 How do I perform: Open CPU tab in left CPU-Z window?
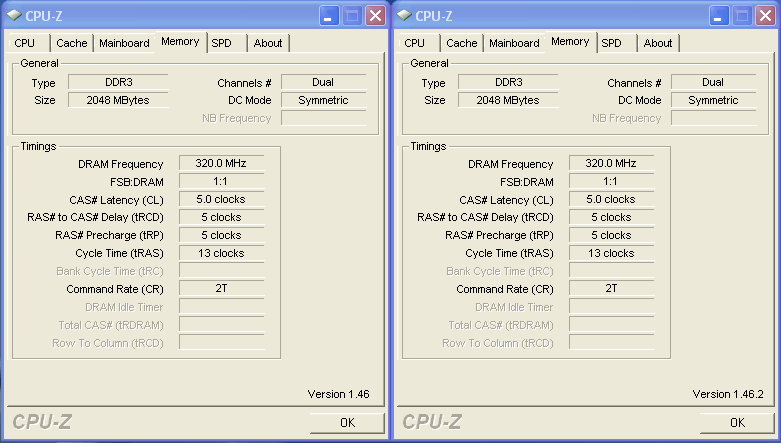[x=28, y=43]
